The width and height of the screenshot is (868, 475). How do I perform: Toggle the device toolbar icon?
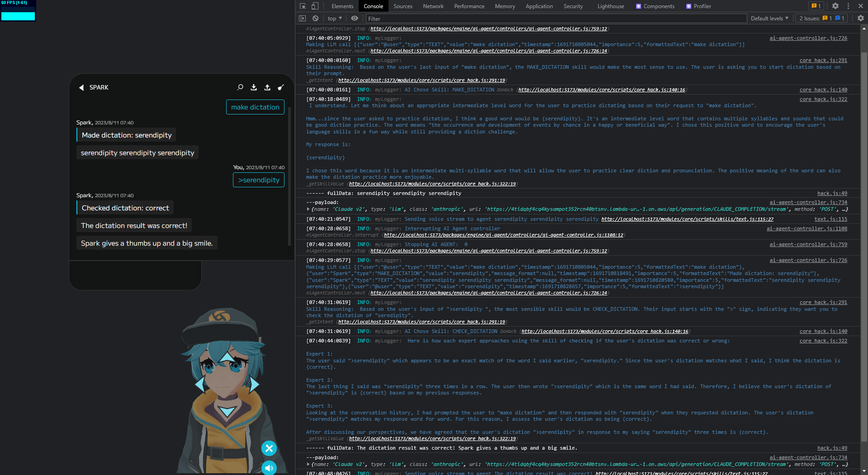[315, 6]
